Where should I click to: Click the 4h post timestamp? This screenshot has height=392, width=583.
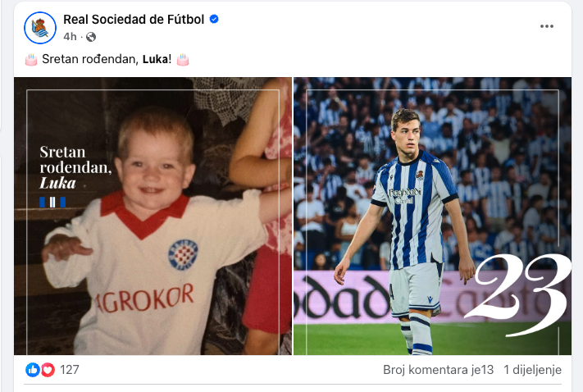[70, 36]
